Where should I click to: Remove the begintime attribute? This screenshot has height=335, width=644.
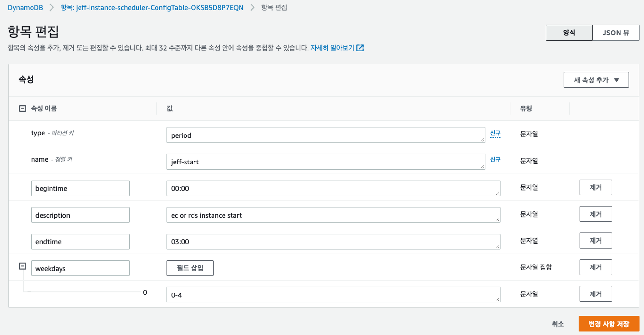(x=596, y=187)
